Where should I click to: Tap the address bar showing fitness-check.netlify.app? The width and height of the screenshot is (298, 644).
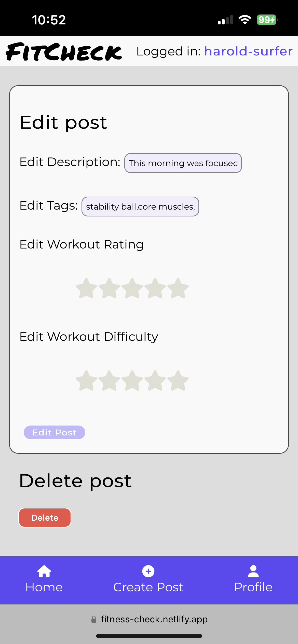[154, 619]
